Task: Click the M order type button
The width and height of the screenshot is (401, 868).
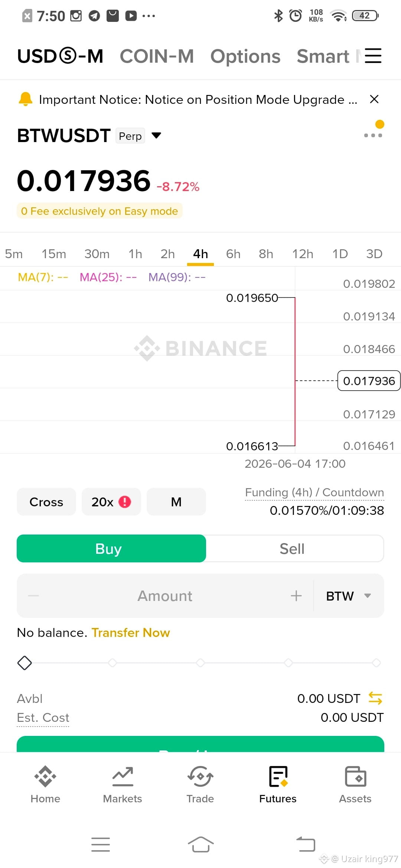Action: pos(176,502)
